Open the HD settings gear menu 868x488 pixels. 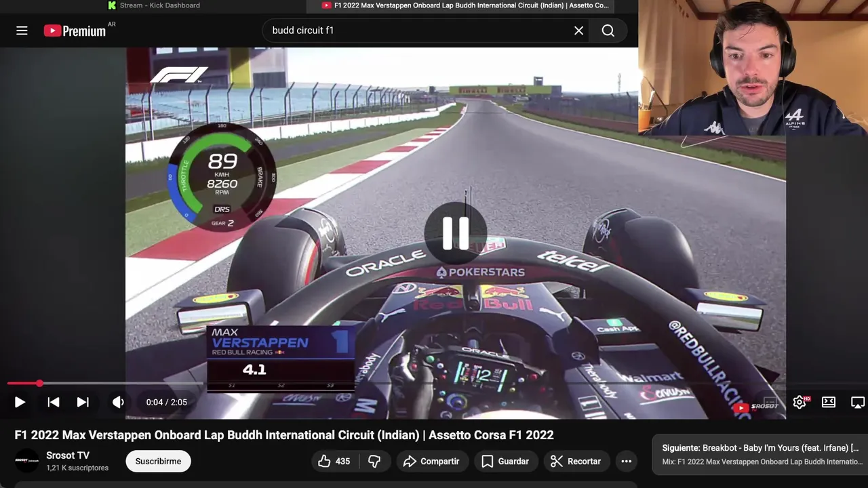[800, 402]
